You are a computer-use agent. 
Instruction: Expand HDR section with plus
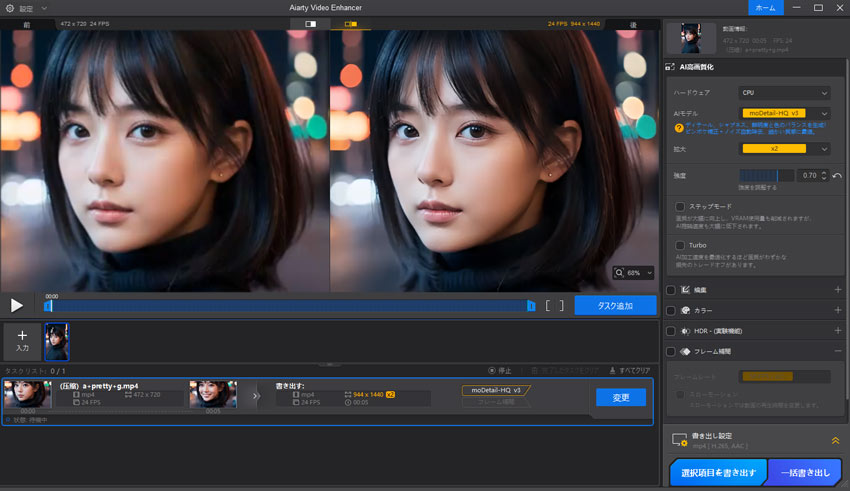[838, 331]
